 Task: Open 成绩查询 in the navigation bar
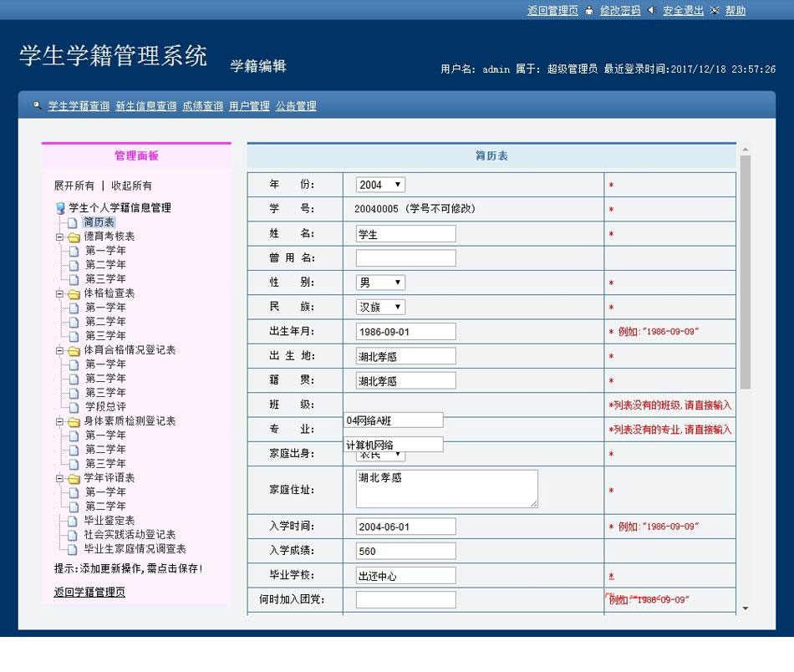click(202, 106)
